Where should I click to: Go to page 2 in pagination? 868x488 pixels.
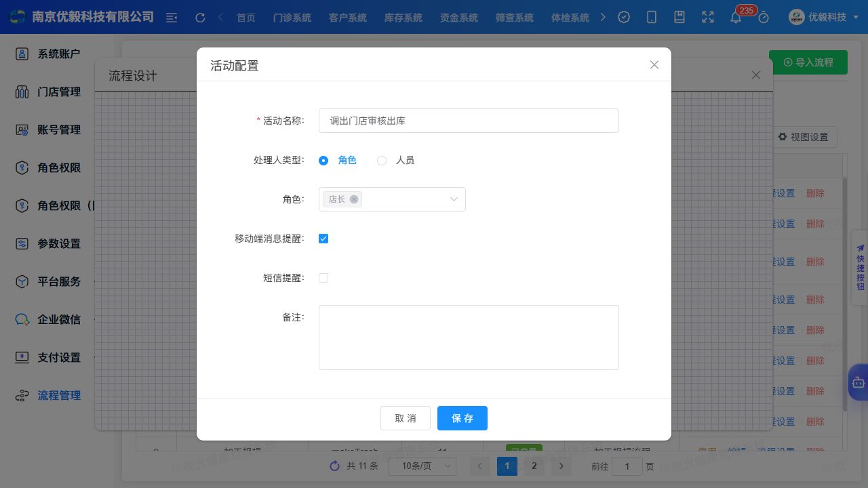[x=534, y=466]
